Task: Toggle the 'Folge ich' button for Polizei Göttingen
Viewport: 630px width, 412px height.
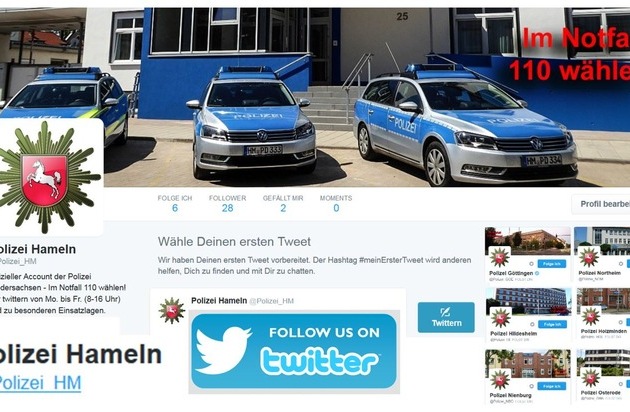Action: pyautogui.click(x=552, y=264)
